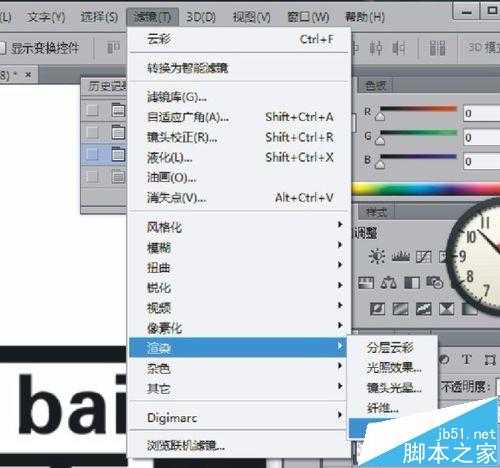
Task: Choose 纤维... in the render submenu
Action: [392, 408]
